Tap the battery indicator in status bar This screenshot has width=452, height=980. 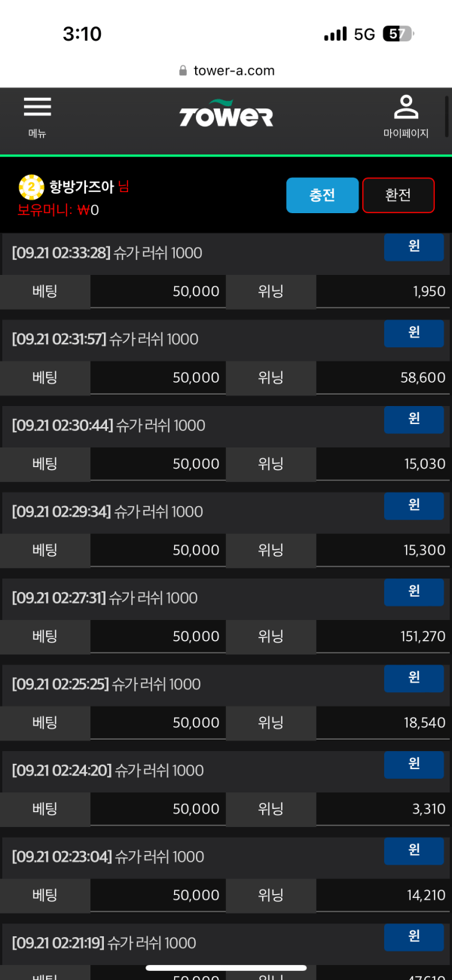tap(398, 34)
